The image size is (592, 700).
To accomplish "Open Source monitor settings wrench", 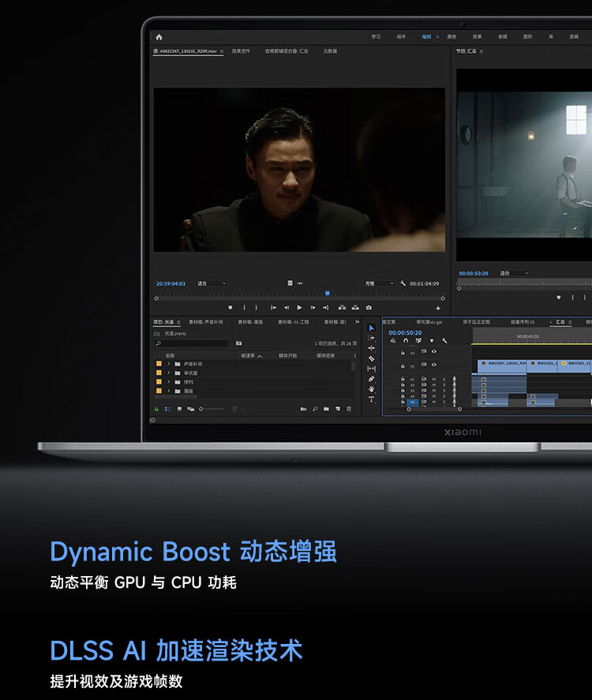I will coord(403,283).
